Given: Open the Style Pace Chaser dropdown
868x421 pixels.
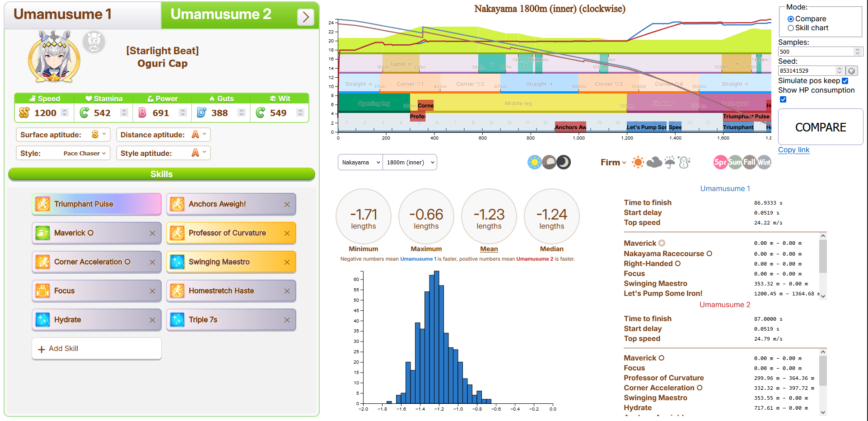Looking at the screenshot, I should (x=84, y=153).
